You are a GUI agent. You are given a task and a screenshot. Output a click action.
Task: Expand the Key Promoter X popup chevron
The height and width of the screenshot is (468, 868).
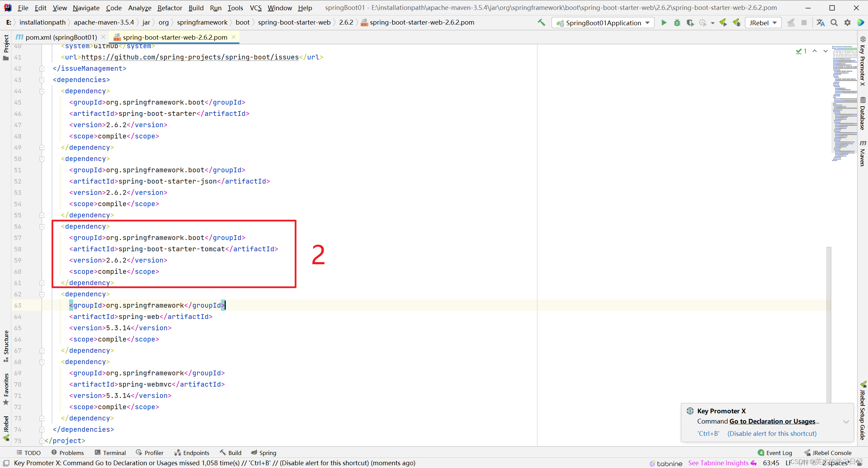[846, 422]
